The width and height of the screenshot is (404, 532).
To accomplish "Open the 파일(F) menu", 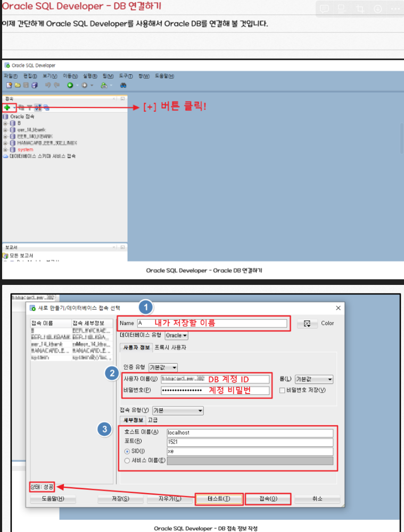I will (11, 76).
